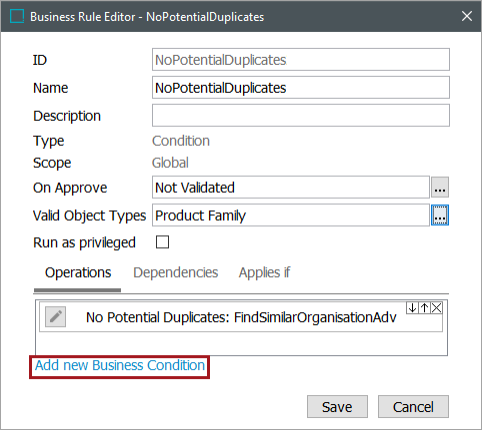The width and height of the screenshot is (482, 430).
Task: Close the Business Rule Editor dialog
Action: pos(467,16)
